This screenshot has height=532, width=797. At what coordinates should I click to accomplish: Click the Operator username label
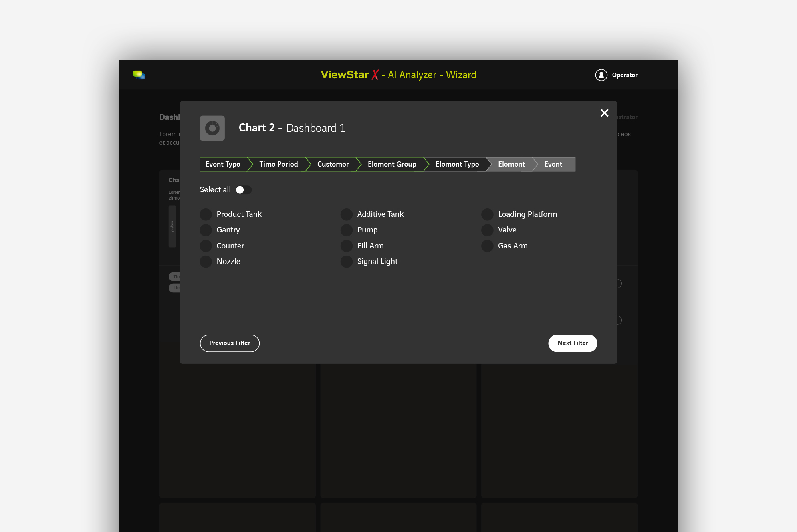tap(625, 75)
